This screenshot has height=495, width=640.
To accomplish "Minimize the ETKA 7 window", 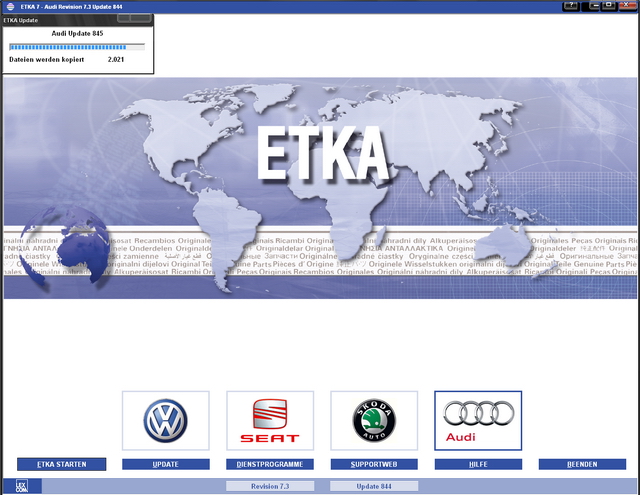I will pos(594,6).
